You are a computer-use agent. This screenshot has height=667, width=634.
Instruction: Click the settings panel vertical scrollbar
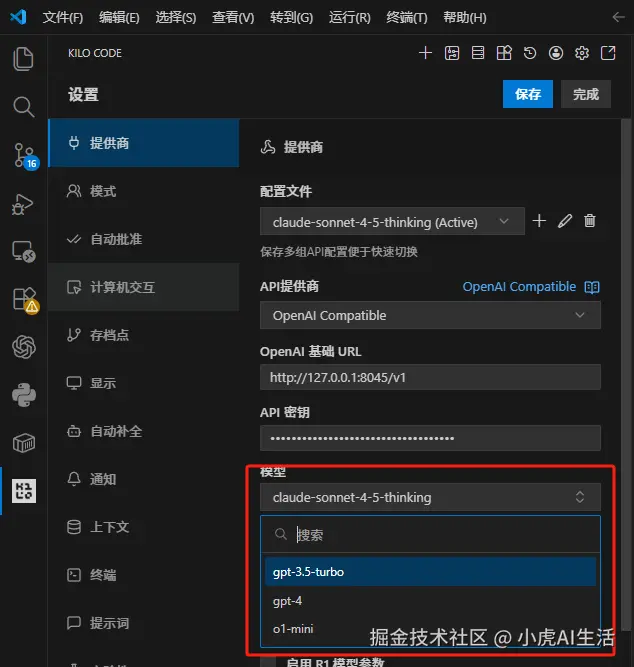(625, 374)
